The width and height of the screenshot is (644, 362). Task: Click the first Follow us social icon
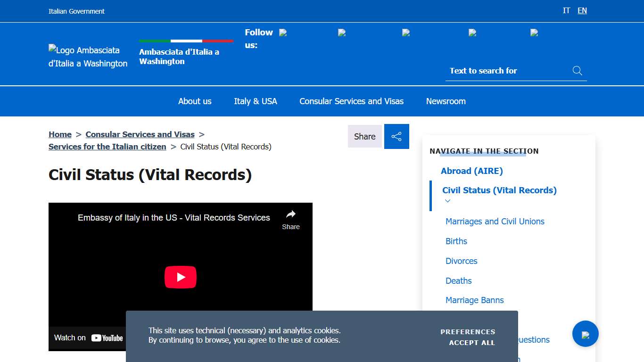tap(283, 33)
